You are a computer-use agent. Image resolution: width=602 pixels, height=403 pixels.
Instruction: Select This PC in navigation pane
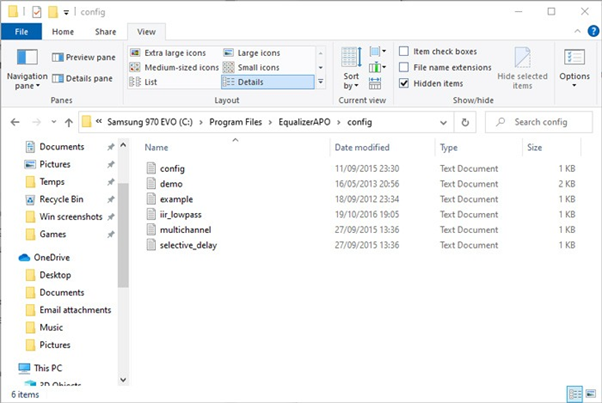pyautogui.click(x=48, y=368)
